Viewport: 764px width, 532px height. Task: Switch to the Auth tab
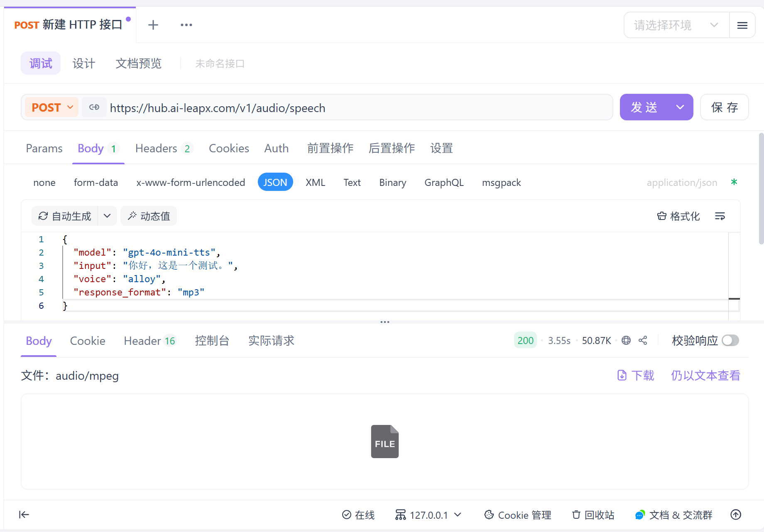click(x=277, y=149)
